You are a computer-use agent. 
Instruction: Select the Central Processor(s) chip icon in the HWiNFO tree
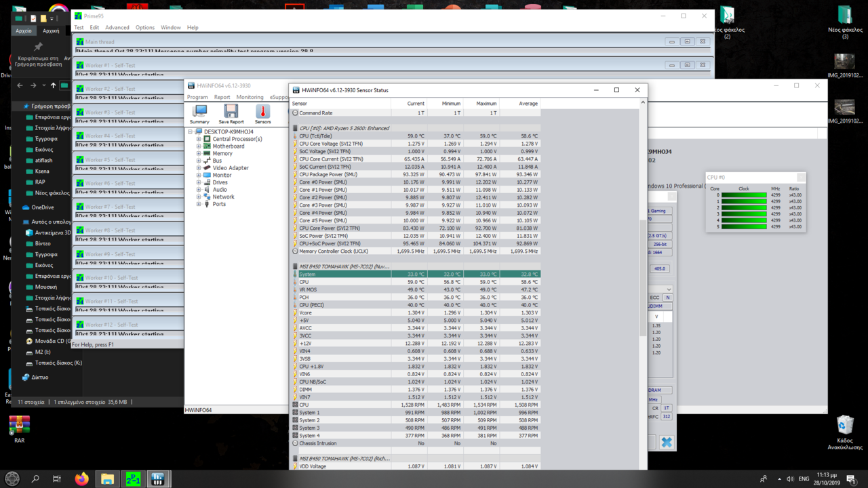pyautogui.click(x=207, y=139)
